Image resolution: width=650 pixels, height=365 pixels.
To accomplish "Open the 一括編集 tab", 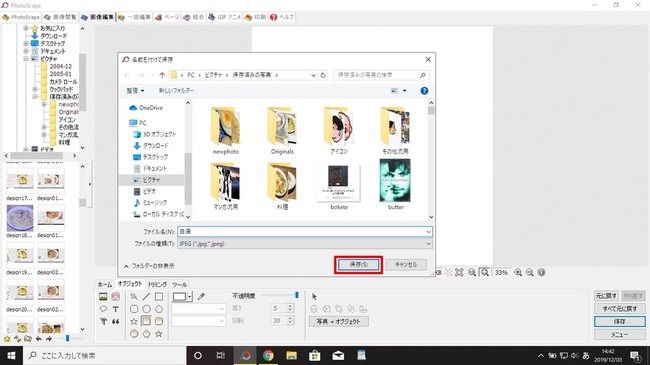I will tap(134, 17).
